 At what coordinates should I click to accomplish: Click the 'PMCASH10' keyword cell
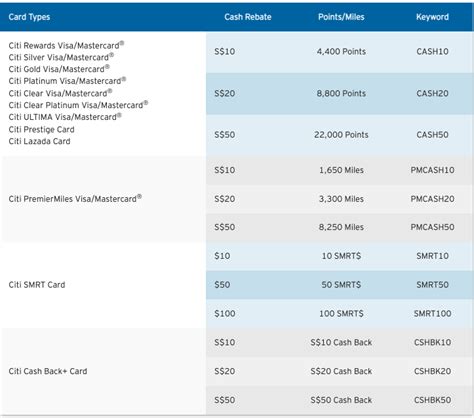432,170
